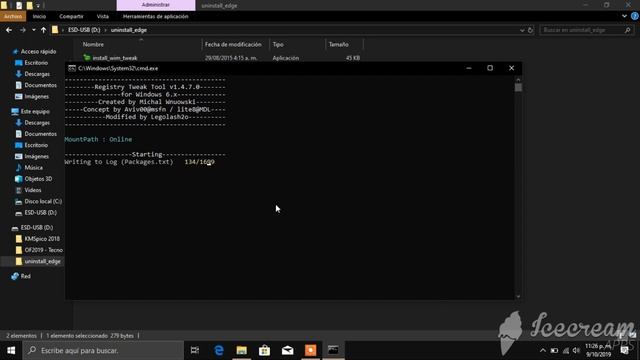Open Acceso rápido in navigation pane
This screenshot has height=360, width=640.
point(38,51)
